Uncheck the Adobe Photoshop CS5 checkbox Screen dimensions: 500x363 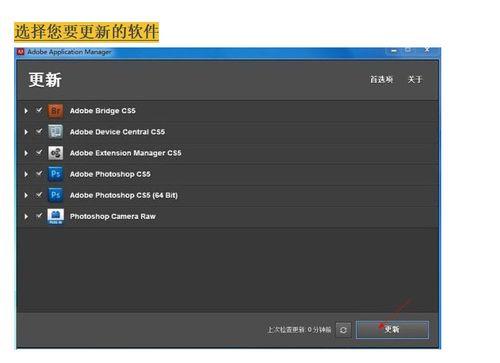[x=39, y=173]
